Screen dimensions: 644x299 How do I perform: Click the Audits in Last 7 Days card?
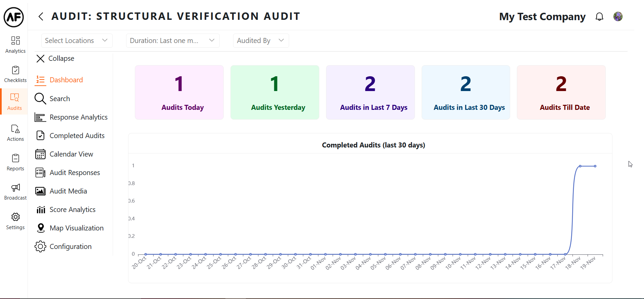point(370,92)
